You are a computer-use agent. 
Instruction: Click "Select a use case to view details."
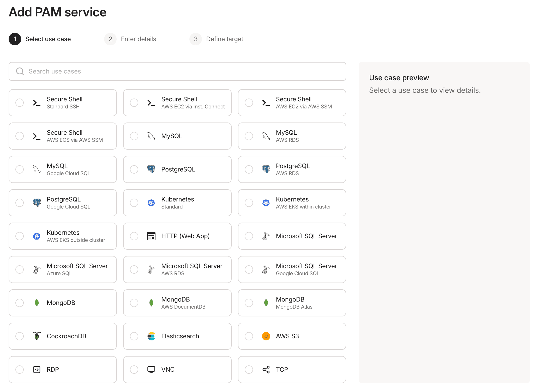[425, 90]
